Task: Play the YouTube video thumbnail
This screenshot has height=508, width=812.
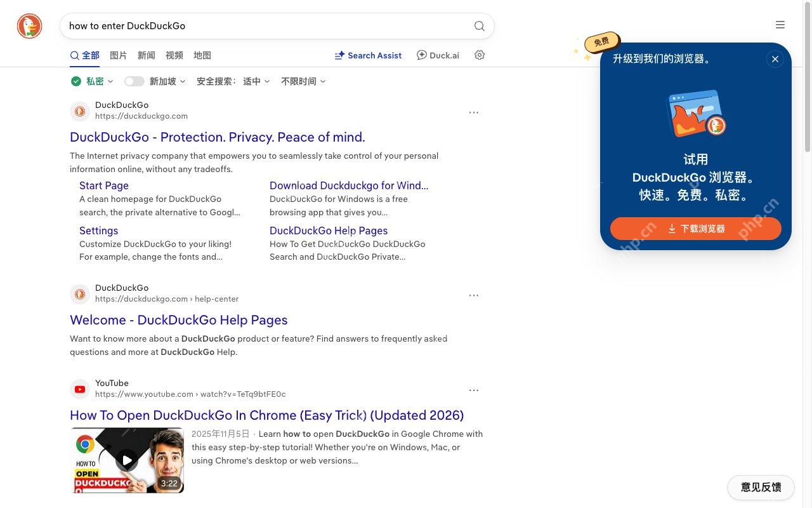Action: click(127, 460)
